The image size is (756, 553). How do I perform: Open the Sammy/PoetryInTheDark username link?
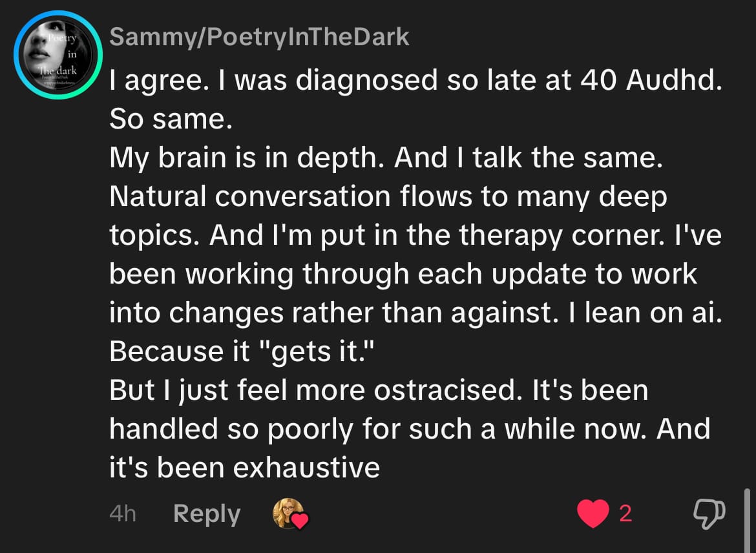259,37
